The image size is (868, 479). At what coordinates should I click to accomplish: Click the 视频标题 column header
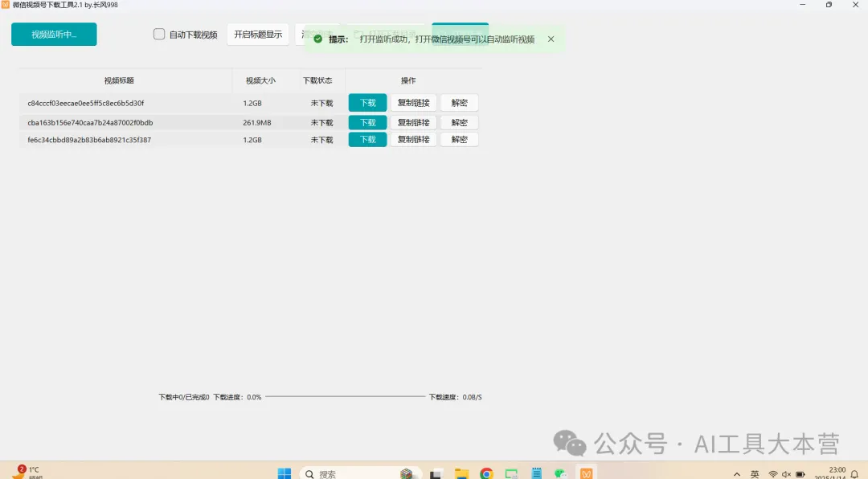tap(119, 80)
